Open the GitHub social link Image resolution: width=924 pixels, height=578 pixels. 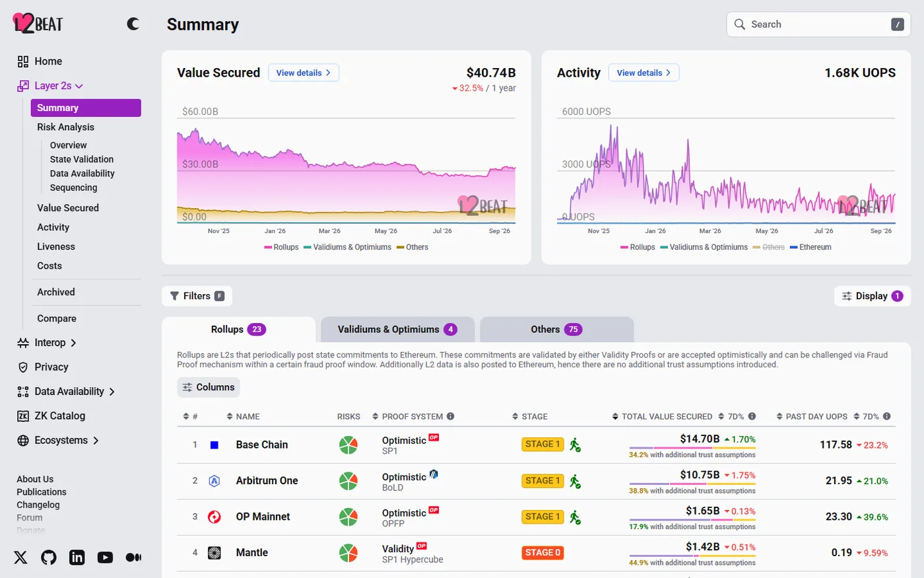(49, 558)
